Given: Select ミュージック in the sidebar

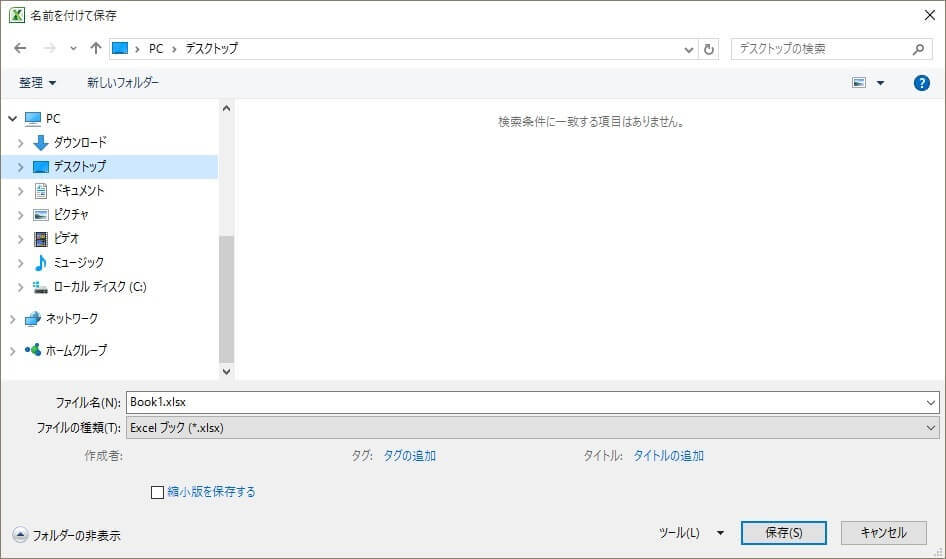Looking at the screenshot, I should click(78, 262).
